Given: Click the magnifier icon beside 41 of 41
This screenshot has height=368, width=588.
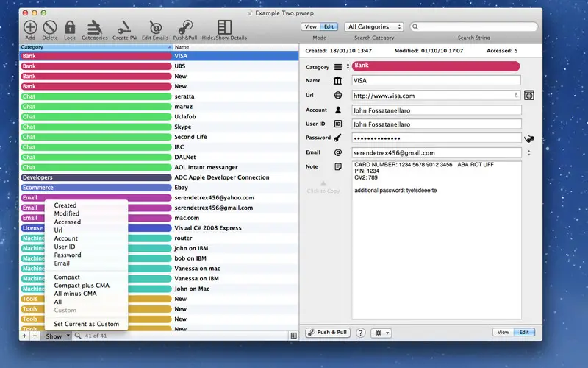Looking at the screenshot, I should (78, 336).
